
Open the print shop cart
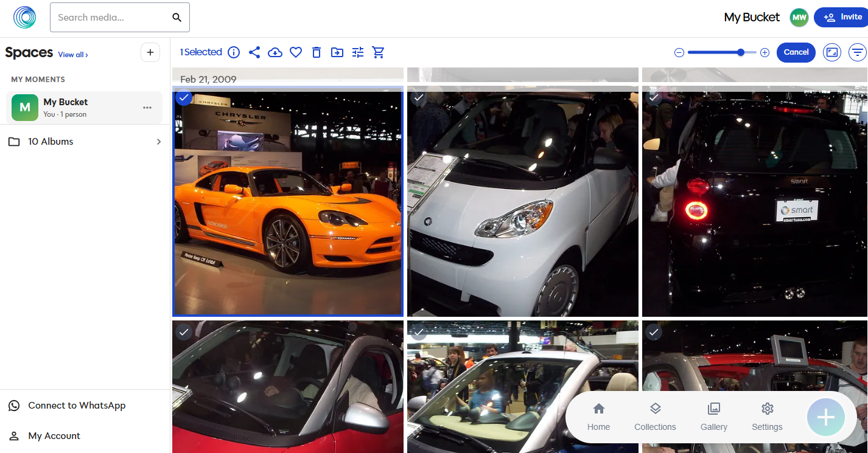[378, 52]
